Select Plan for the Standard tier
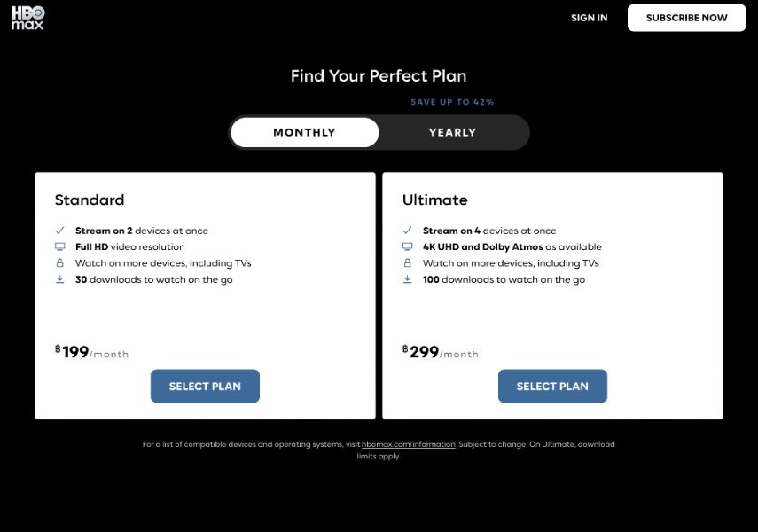Screen dimensions: 758x532 coord(205,386)
